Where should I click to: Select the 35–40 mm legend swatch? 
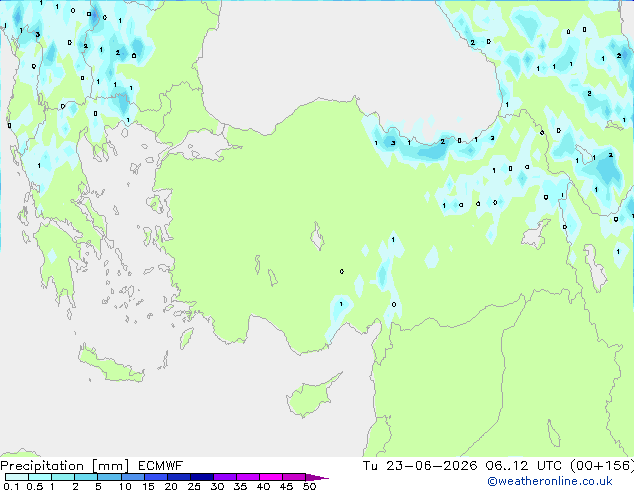(247, 477)
